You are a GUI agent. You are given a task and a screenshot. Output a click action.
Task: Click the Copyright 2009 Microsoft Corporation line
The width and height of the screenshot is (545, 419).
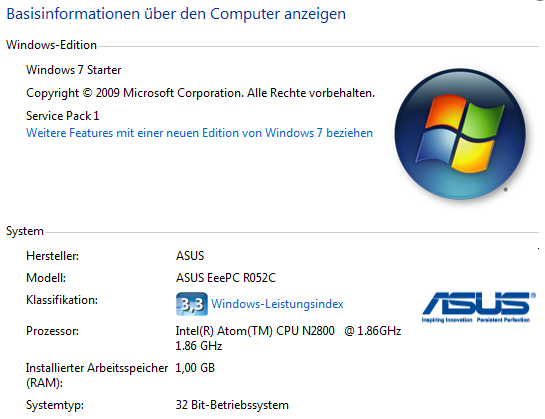click(201, 93)
